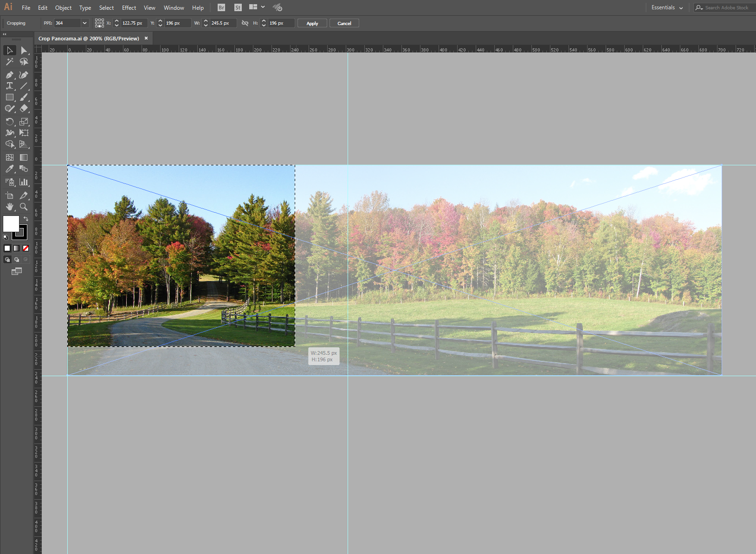The image size is (756, 554).
Task: Activate the Free Transform tool
Action: click(x=24, y=133)
